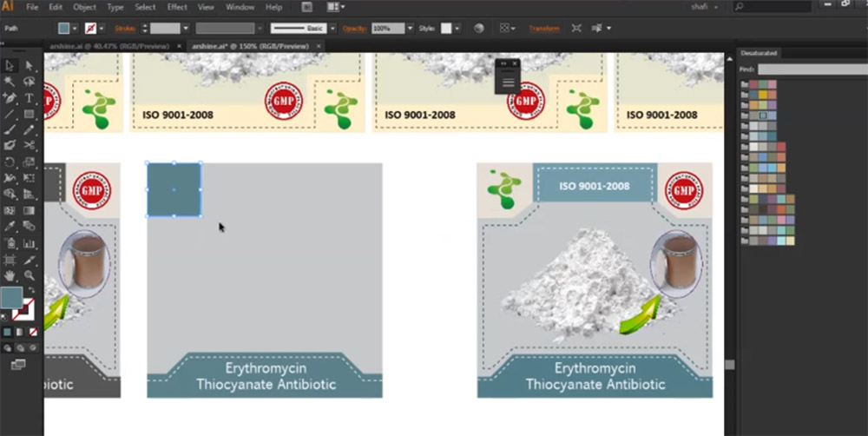Switch to arshine.ai @ 40.47% tab
This screenshot has height=436, width=868.
click(x=109, y=47)
